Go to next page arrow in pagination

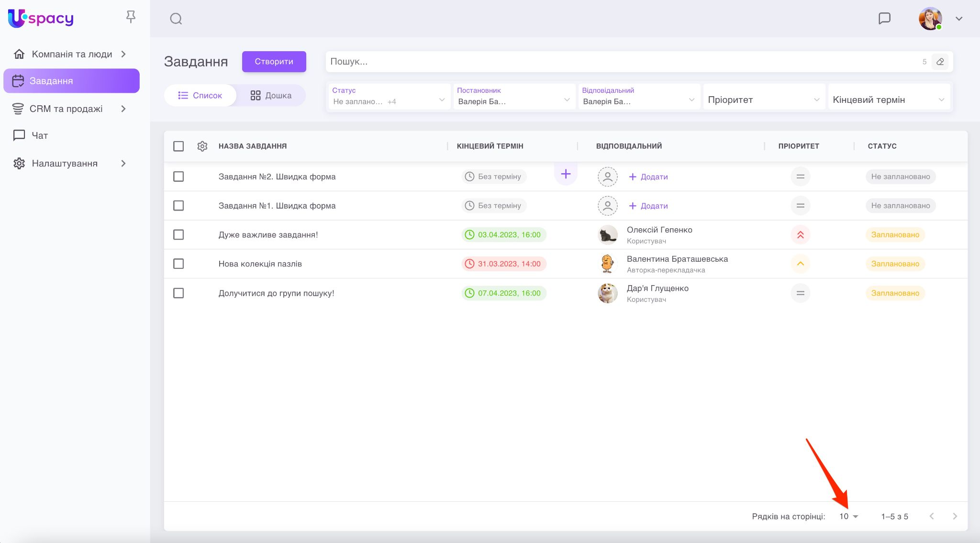click(x=955, y=516)
